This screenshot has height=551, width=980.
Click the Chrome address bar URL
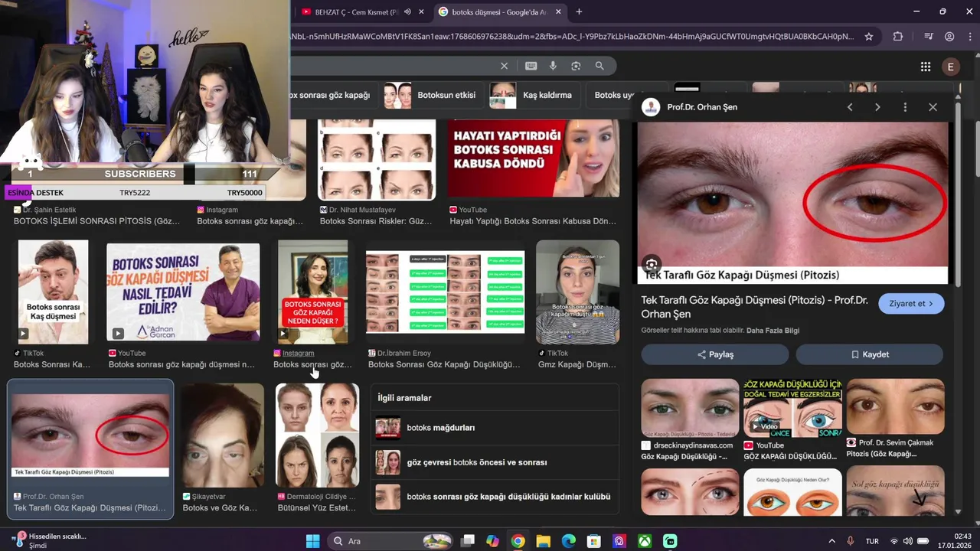click(x=570, y=36)
